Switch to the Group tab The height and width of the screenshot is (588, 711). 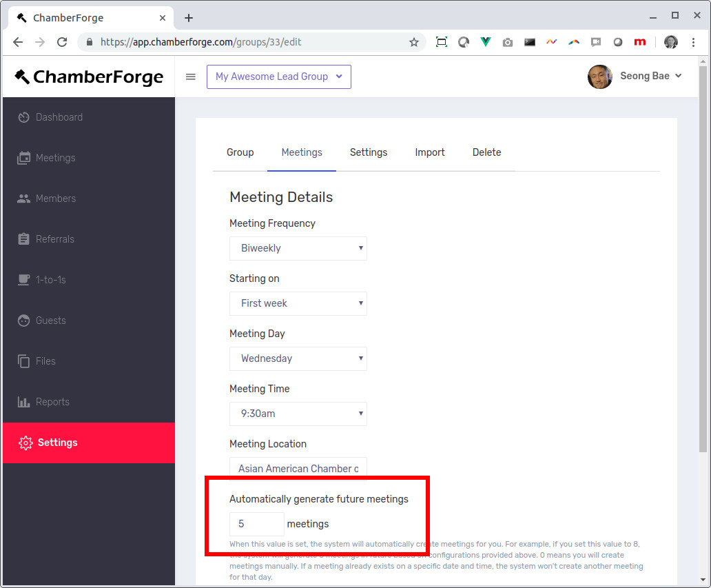point(240,152)
